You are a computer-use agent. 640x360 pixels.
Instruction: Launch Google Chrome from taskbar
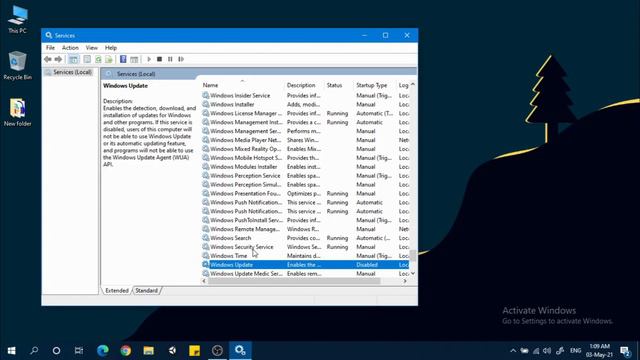point(126,351)
